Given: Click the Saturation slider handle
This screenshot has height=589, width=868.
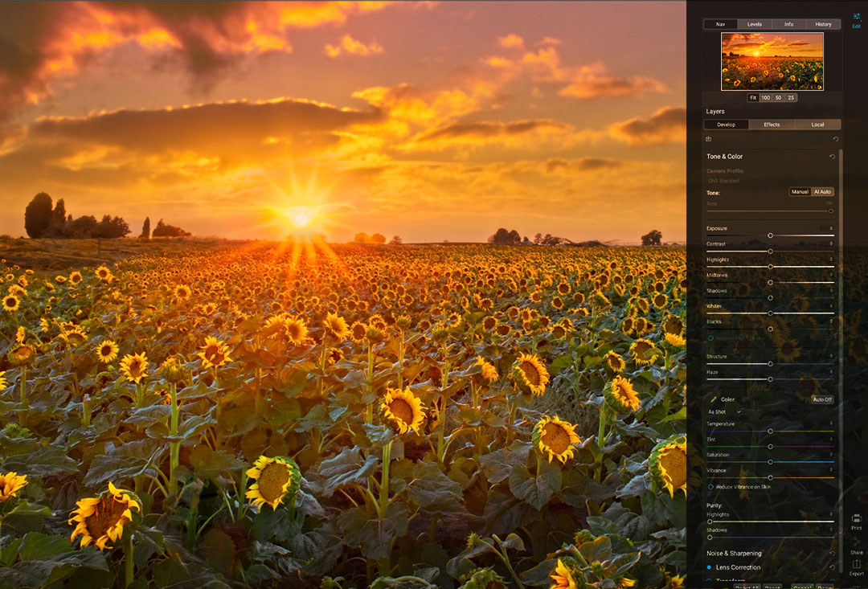Looking at the screenshot, I should (770, 462).
